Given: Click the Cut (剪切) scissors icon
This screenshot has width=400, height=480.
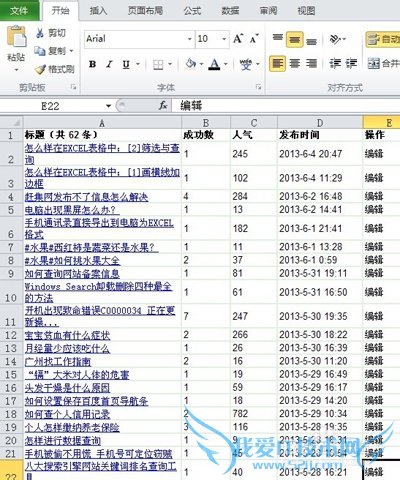Looking at the screenshot, I should tap(40, 33).
